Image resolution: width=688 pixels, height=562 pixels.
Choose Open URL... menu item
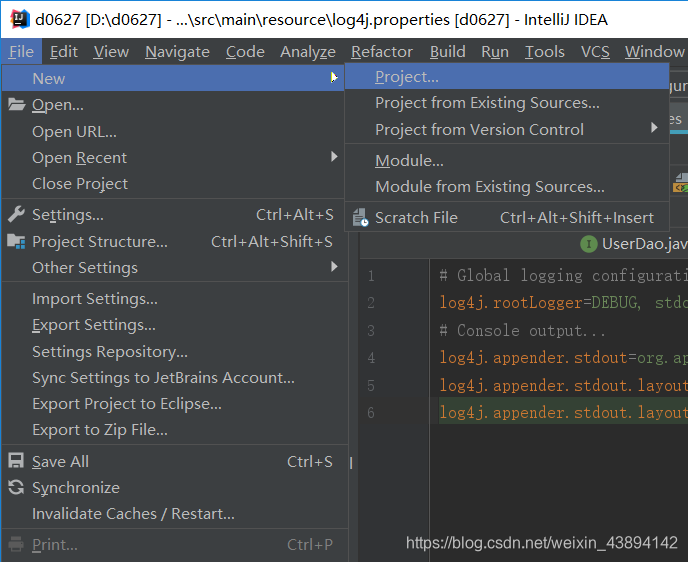(x=173, y=132)
